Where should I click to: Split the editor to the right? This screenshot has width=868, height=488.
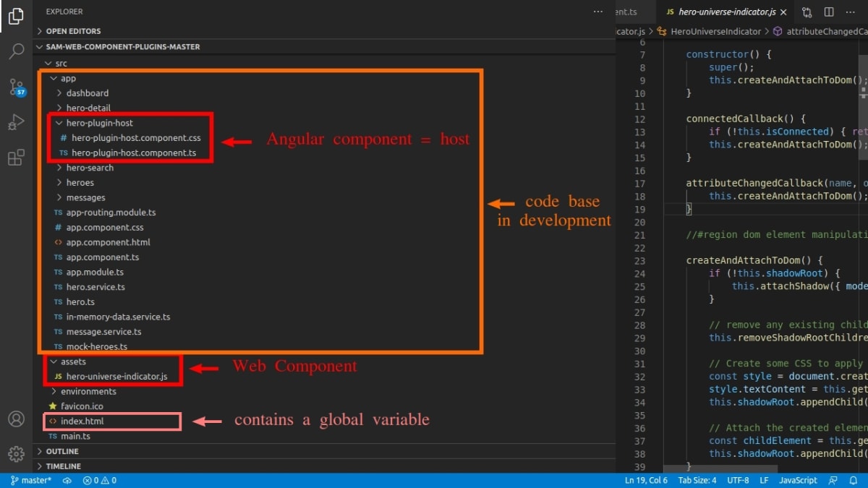[829, 12]
